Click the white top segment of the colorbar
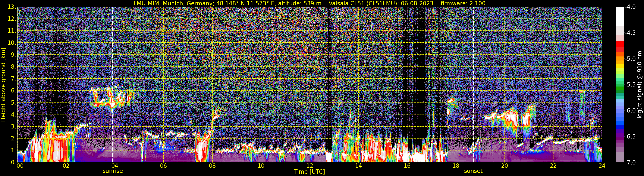 coord(620,16)
